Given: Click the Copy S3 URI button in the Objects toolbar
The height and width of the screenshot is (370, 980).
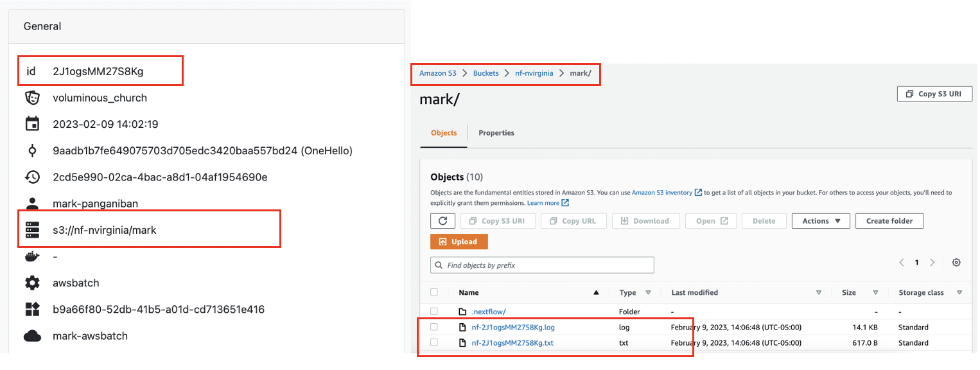Looking at the screenshot, I should coord(497,221).
